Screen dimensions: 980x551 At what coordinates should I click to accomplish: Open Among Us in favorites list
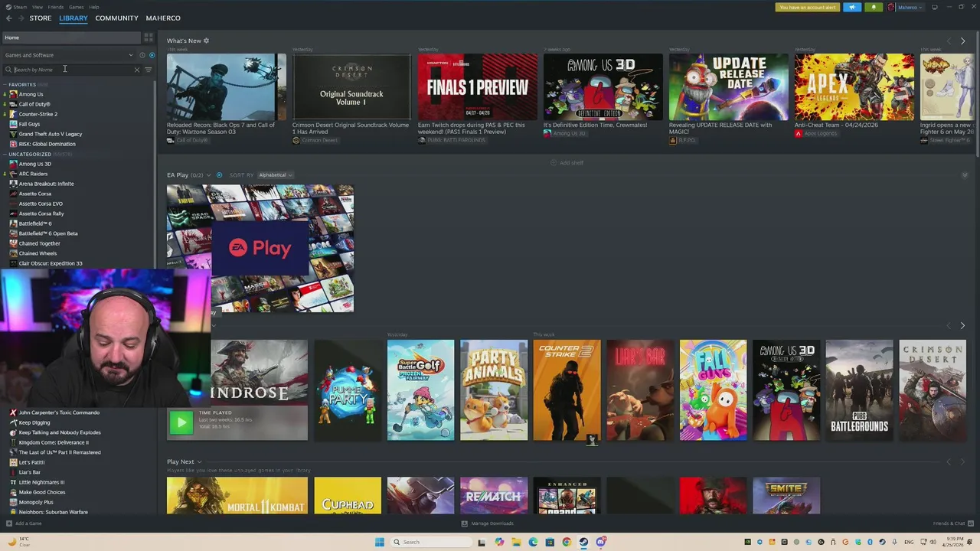coord(31,94)
